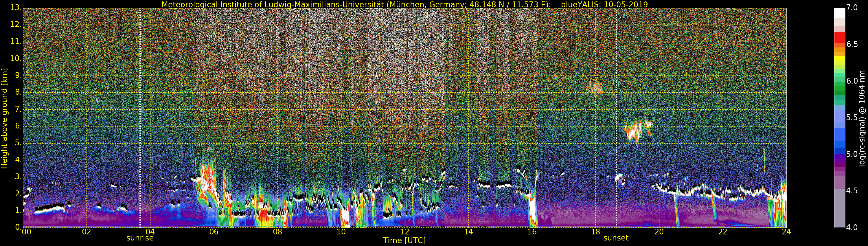Click the time axis tick label '20'

659,232
